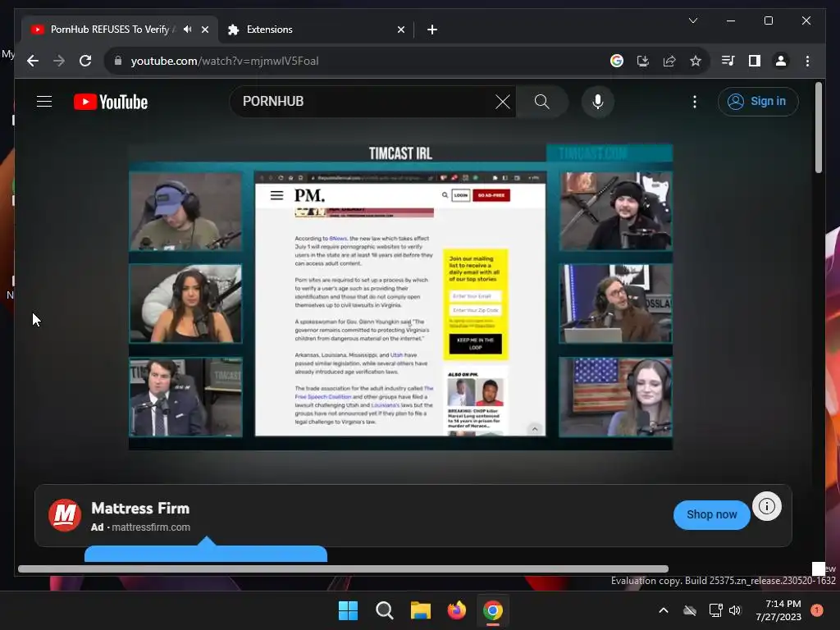Go back to the previous page
The image size is (840, 630).
coord(33,61)
